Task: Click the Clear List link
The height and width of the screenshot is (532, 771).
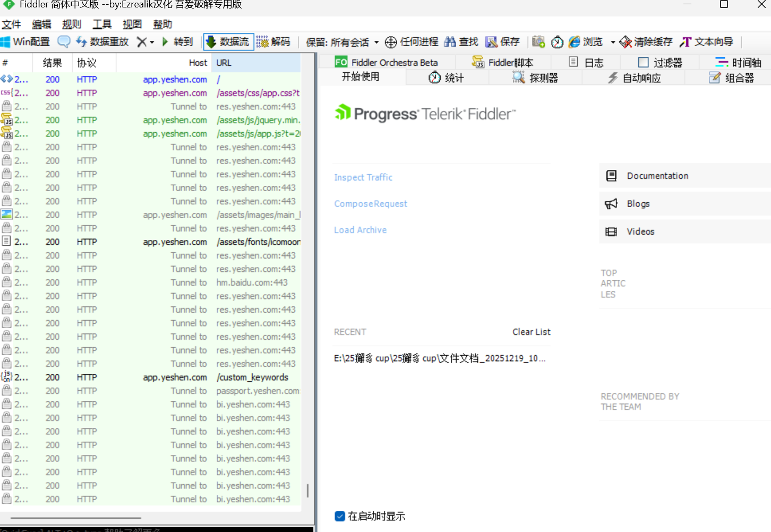Action: click(532, 332)
